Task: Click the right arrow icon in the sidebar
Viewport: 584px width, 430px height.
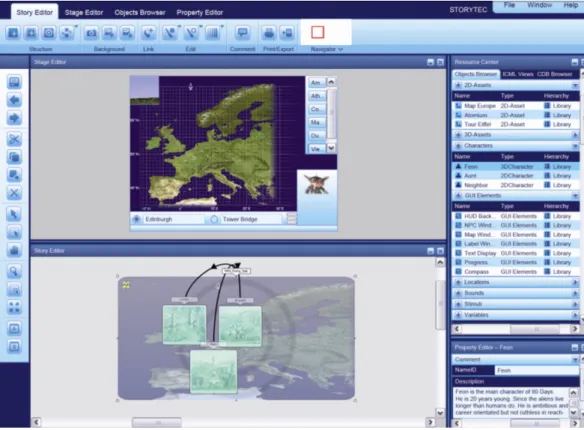Action: point(14,119)
